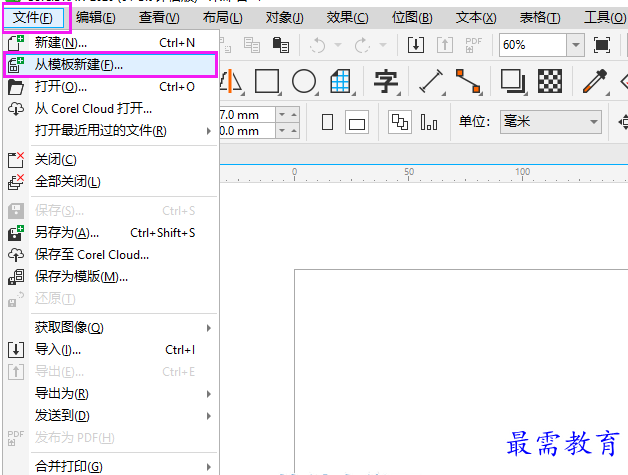Open the zoom level dropdown arrow
The image size is (628, 475).
pyautogui.click(x=576, y=45)
